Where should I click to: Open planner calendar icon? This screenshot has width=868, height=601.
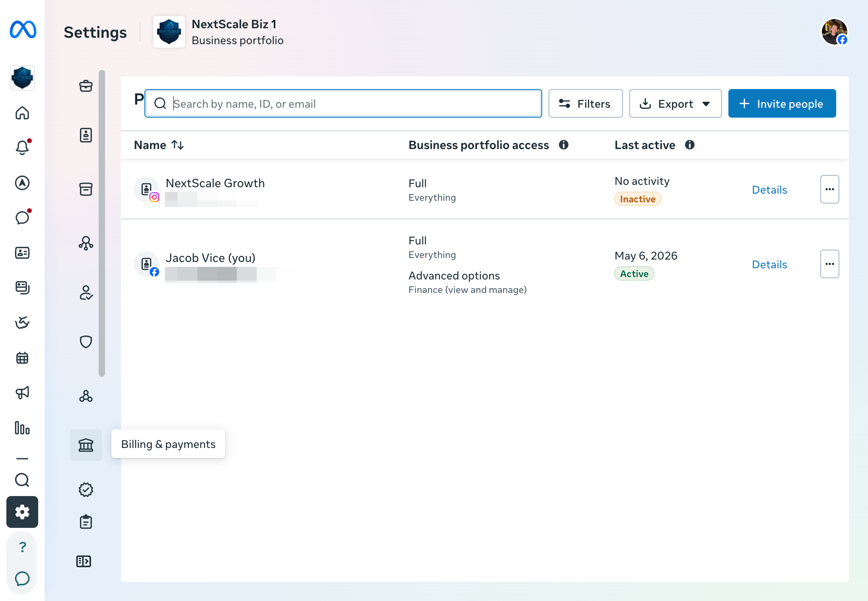[22, 358]
